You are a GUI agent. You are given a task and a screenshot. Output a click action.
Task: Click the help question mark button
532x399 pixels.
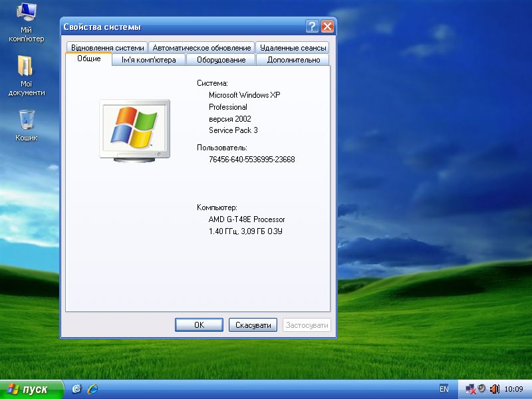[x=312, y=27]
